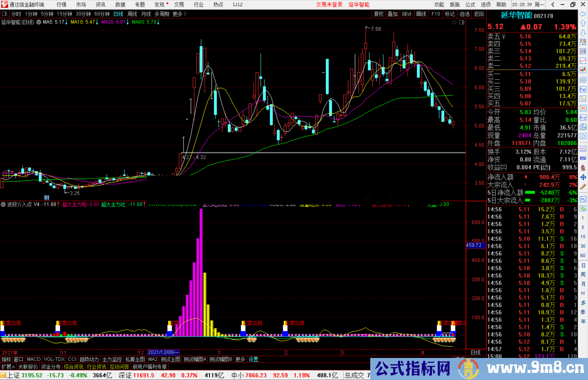This screenshot has width=588, height=380.
Task: Open the 行情 menu in the top bar
Action: click(61, 5)
